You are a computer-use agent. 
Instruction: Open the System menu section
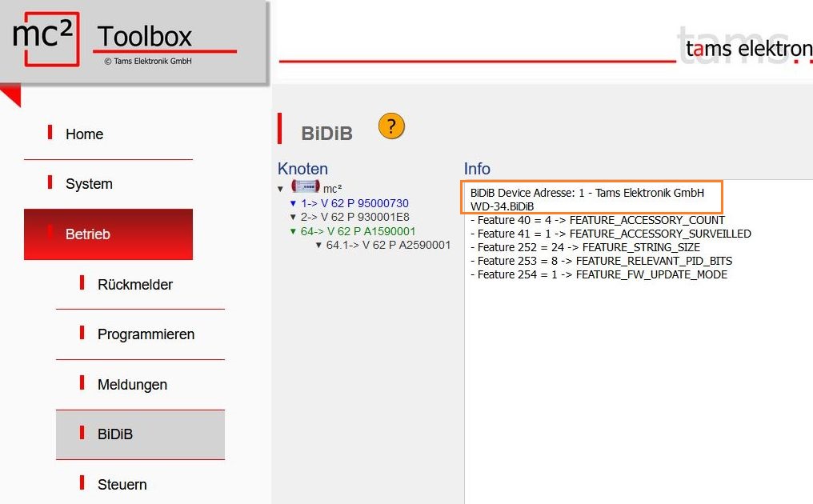click(89, 184)
